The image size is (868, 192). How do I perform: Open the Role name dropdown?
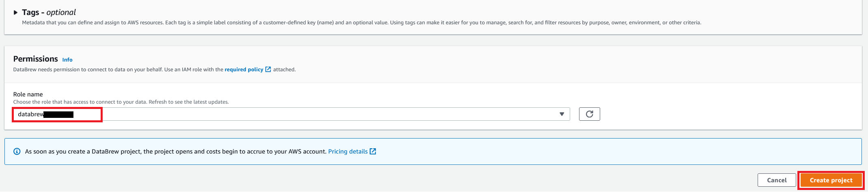point(291,114)
